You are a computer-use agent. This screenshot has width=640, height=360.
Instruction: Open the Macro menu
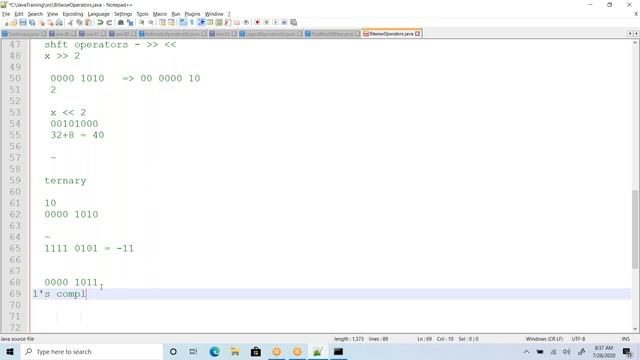coord(160,14)
